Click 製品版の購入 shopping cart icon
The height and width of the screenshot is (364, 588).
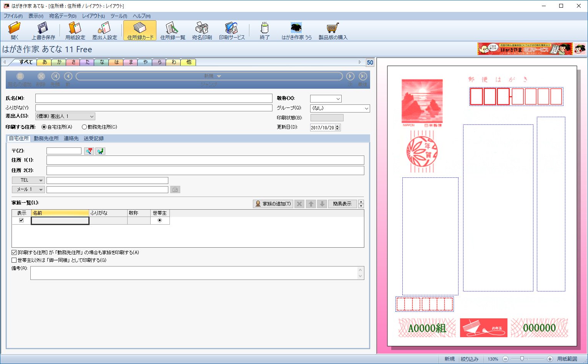(x=333, y=28)
